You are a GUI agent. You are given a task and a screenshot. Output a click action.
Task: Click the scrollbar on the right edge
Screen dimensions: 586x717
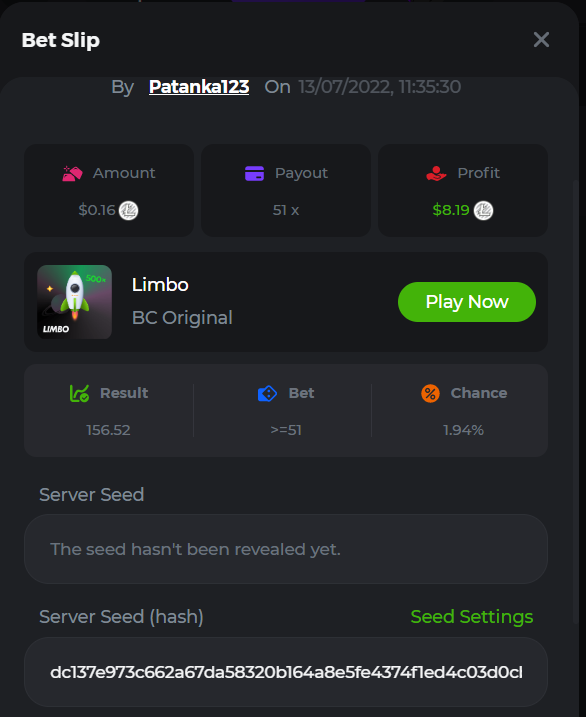[575, 401]
